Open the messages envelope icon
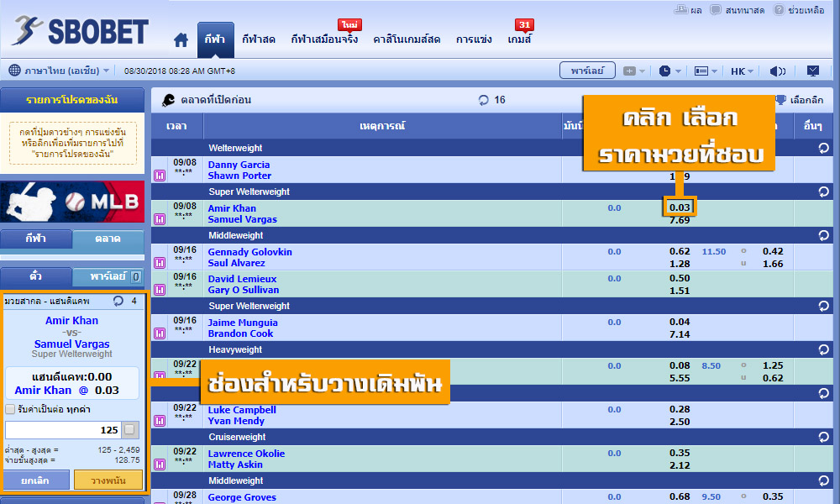 (813, 71)
